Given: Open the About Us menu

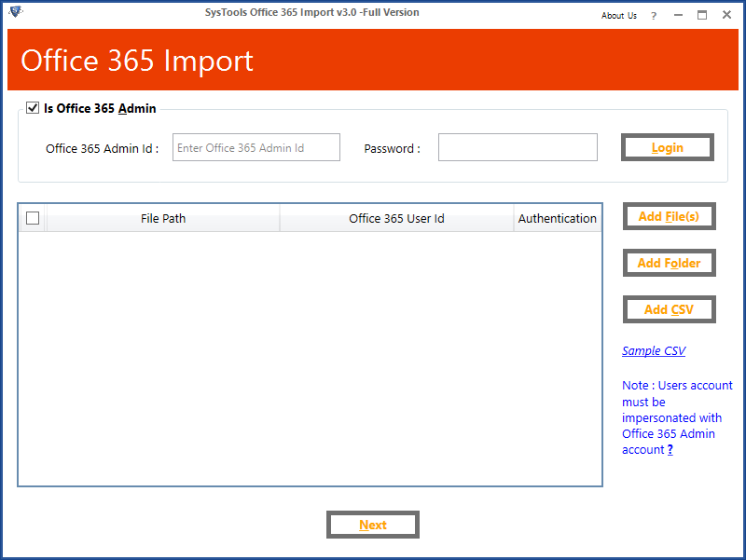Looking at the screenshot, I should tap(619, 16).
